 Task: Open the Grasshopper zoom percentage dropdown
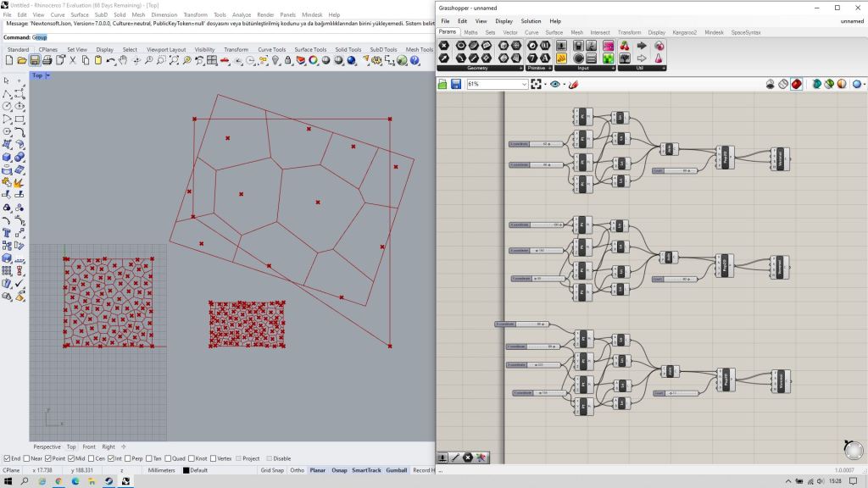pyautogui.click(x=524, y=84)
